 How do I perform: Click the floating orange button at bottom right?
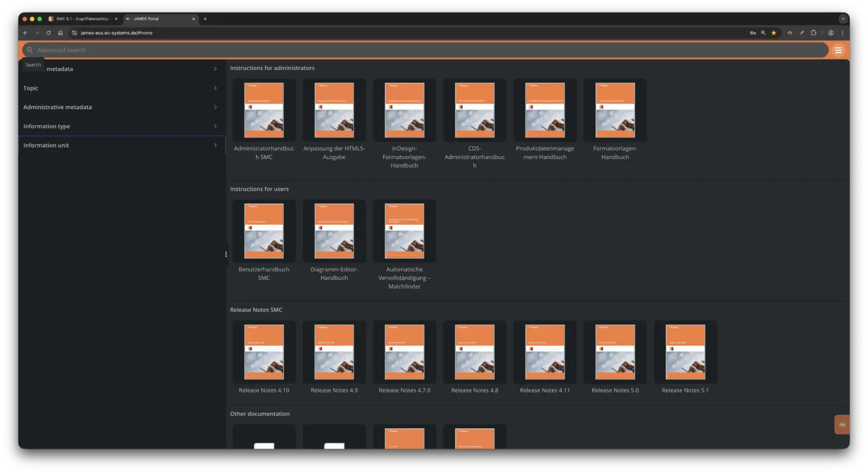tap(841, 424)
